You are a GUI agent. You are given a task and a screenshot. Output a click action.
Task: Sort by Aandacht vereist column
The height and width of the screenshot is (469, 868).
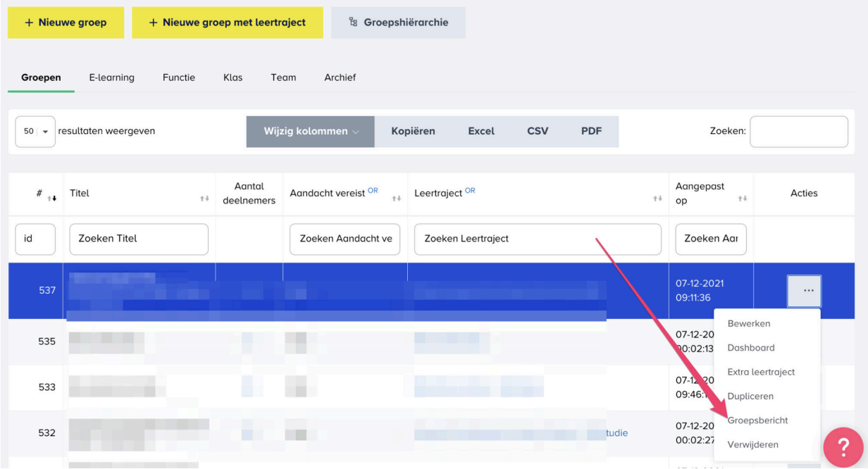pos(397,199)
